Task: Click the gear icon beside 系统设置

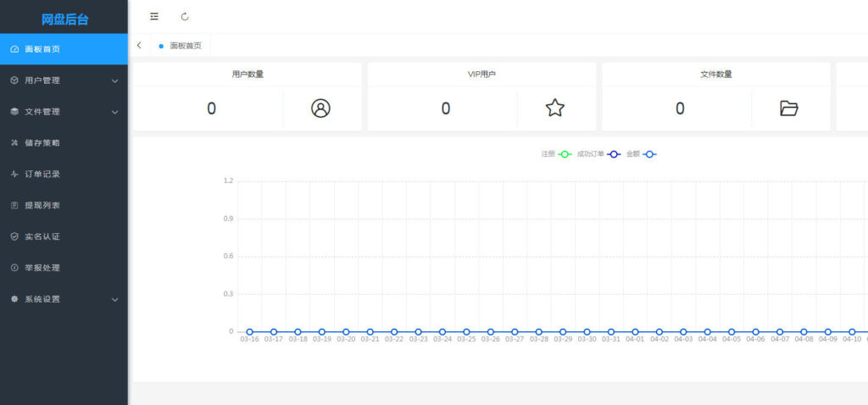Action: click(15, 299)
